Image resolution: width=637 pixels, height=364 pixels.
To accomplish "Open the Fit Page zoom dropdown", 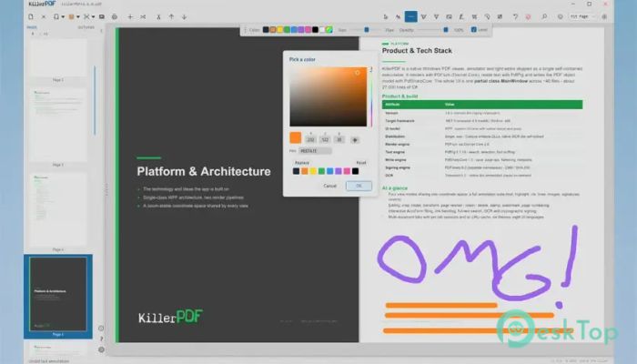I will coord(582,16).
